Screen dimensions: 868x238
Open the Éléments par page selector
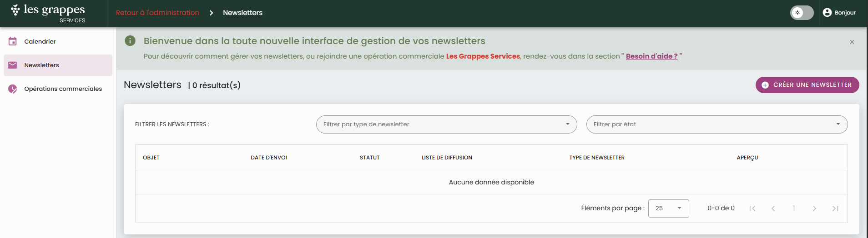(x=668, y=208)
